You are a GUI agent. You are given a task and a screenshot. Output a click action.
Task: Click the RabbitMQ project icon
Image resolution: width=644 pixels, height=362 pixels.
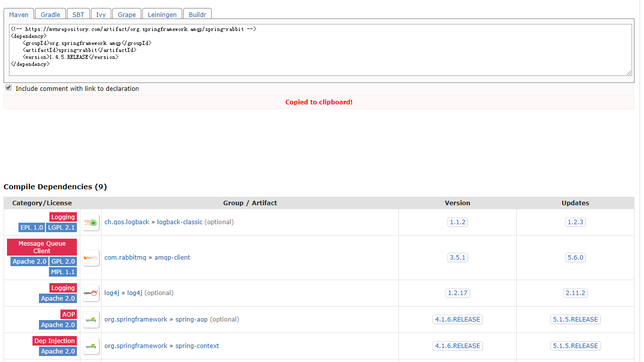coord(91,257)
